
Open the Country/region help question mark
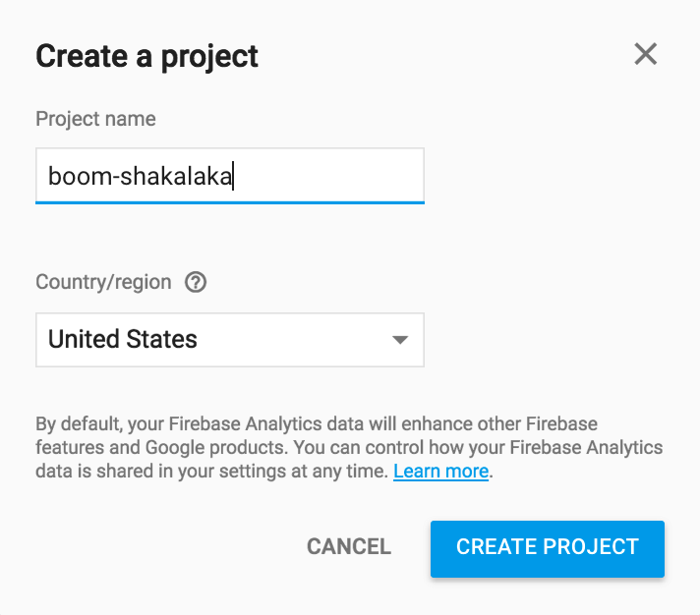[x=196, y=282]
